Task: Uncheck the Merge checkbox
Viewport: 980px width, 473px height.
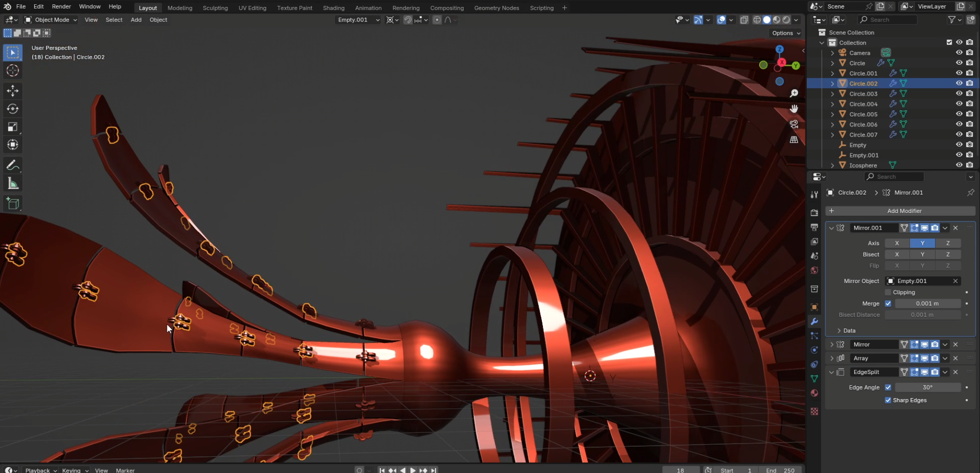Action: (x=888, y=303)
